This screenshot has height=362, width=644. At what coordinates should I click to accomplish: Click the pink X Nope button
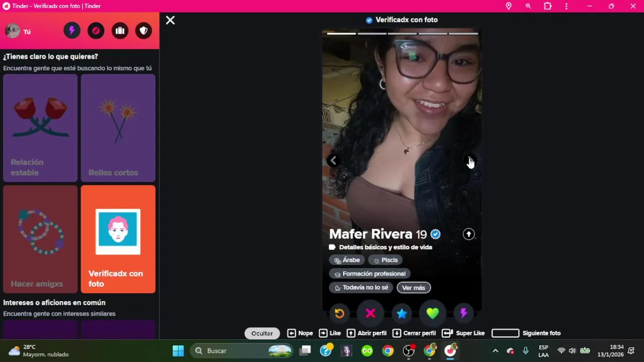click(x=370, y=313)
